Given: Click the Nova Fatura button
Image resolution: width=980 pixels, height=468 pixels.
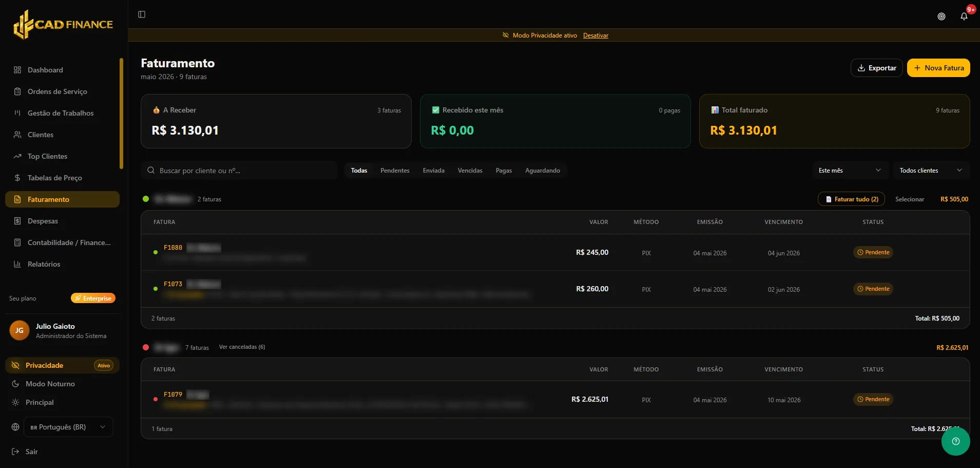Looking at the screenshot, I should 938,68.
